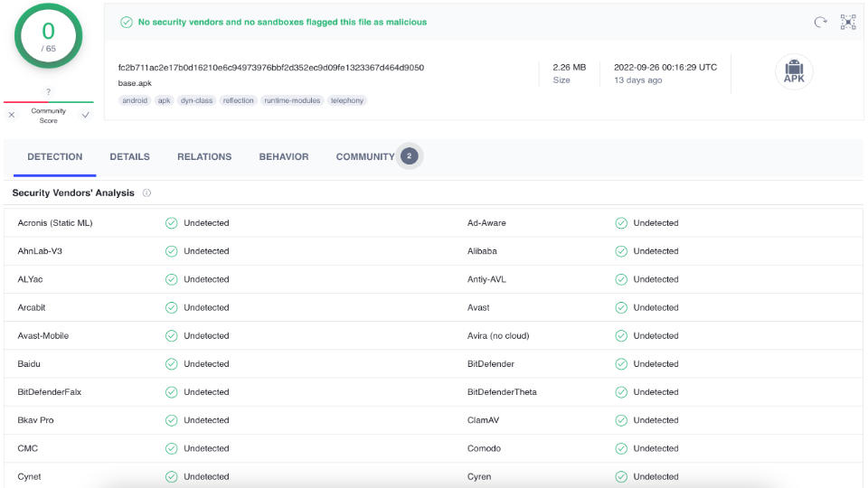Vote up with community score checkmark
Screen dimensions: 868x488
coord(85,115)
